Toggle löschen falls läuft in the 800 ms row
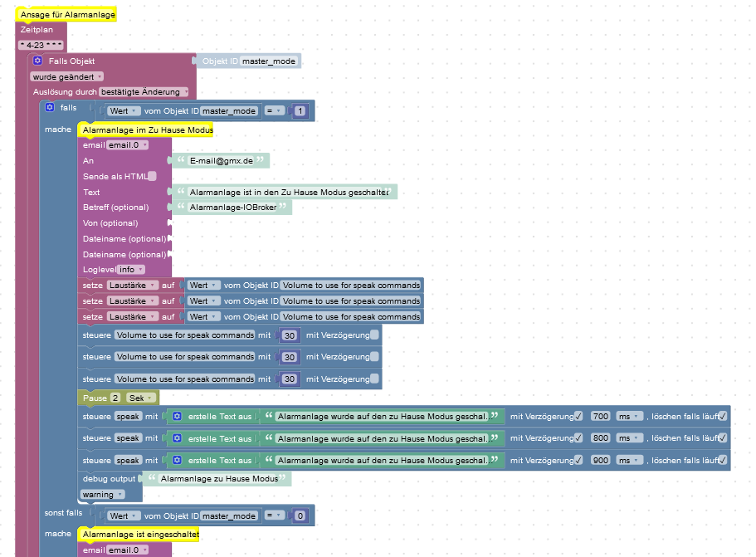Viewport: 756px width, 557px height. tap(722, 438)
